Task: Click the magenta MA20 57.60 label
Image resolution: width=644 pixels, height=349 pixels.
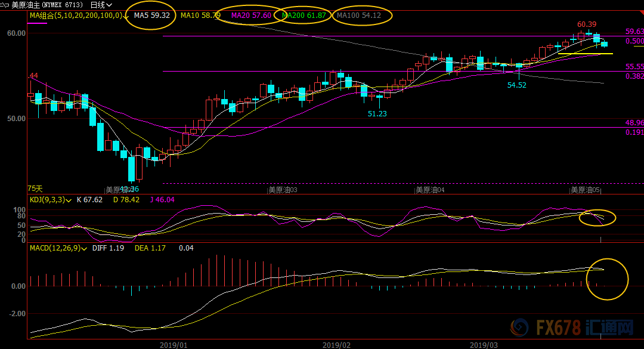Action: click(x=250, y=16)
